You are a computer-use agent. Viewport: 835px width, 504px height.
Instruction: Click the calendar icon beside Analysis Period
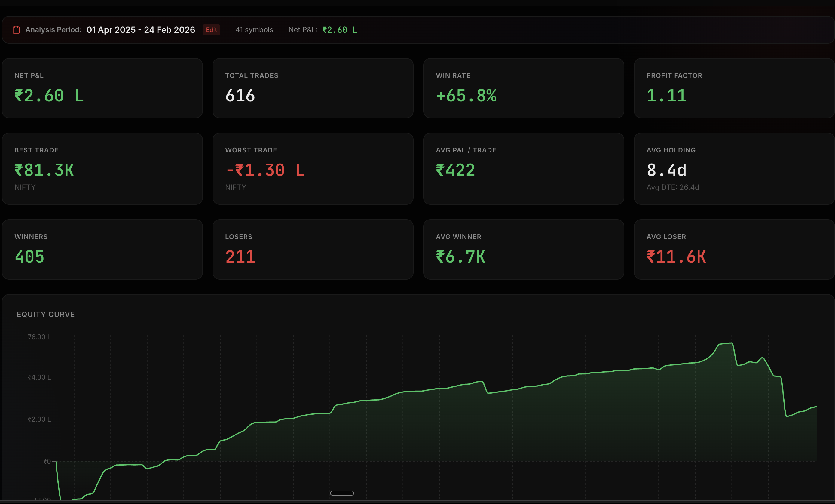(16, 30)
